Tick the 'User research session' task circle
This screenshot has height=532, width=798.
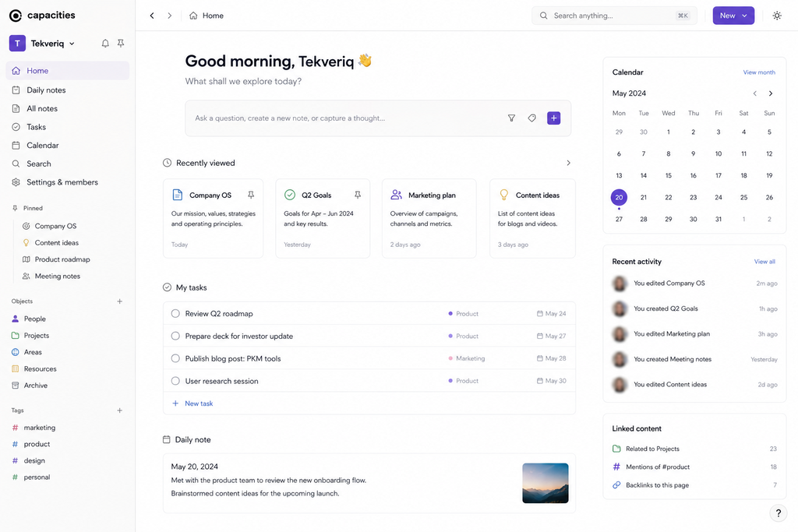pyautogui.click(x=175, y=380)
